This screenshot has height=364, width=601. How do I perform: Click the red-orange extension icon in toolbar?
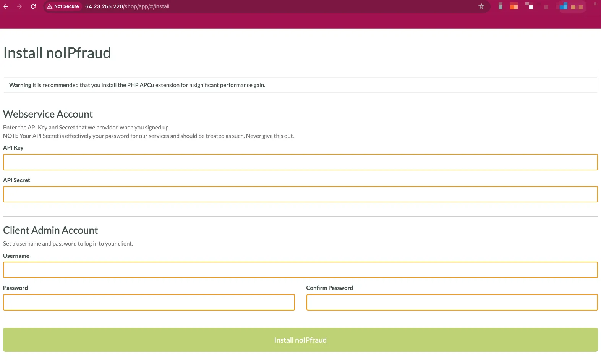pos(514,6)
